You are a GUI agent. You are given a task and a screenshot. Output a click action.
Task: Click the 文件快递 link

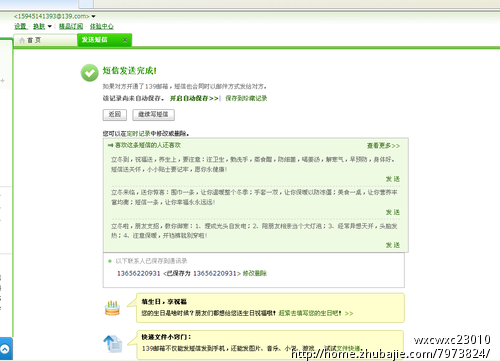(x=348, y=348)
